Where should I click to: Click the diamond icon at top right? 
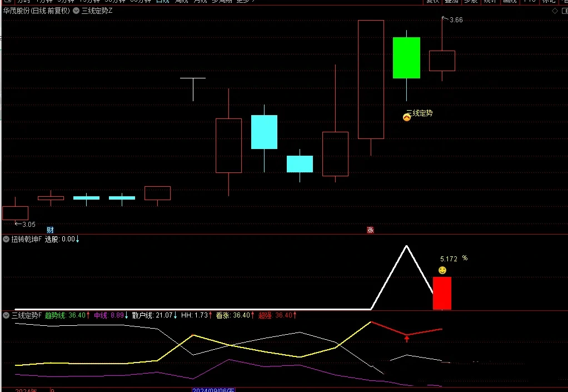click(x=554, y=11)
